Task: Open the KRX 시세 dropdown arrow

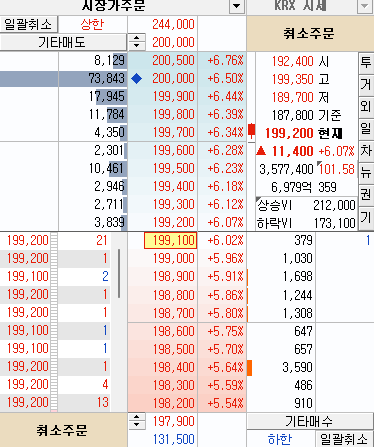Action: [x=365, y=6]
